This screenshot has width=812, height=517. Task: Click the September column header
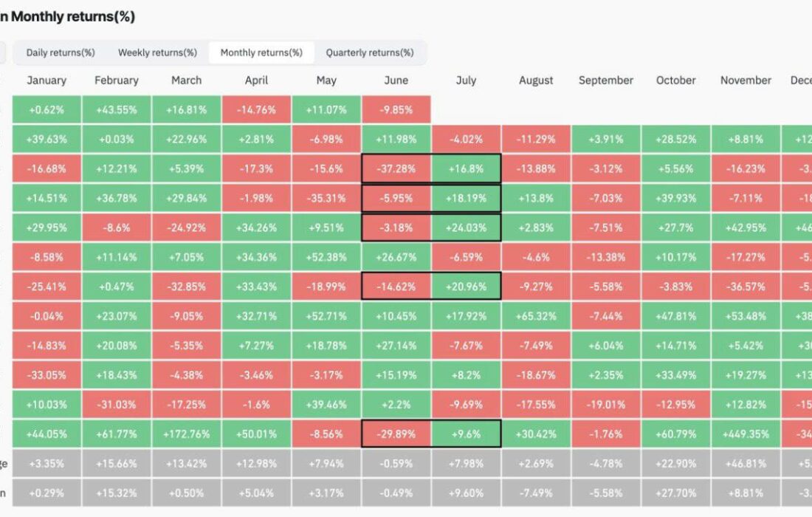coord(606,81)
